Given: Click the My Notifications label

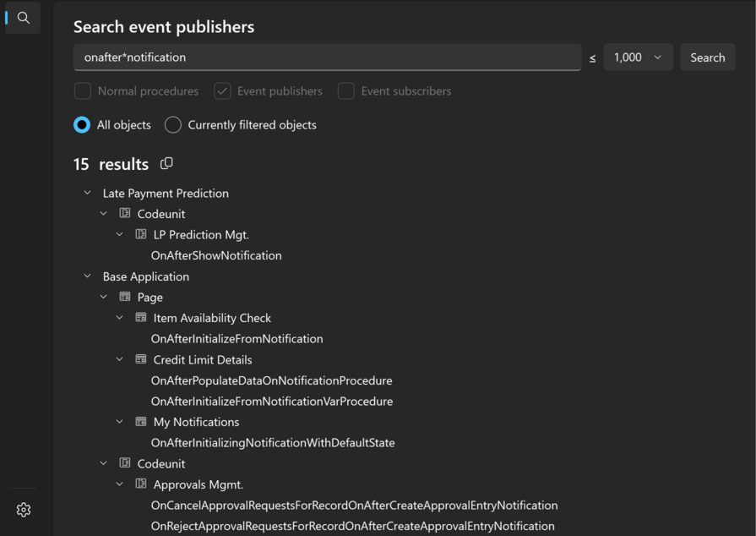Looking at the screenshot, I should (196, 422).
